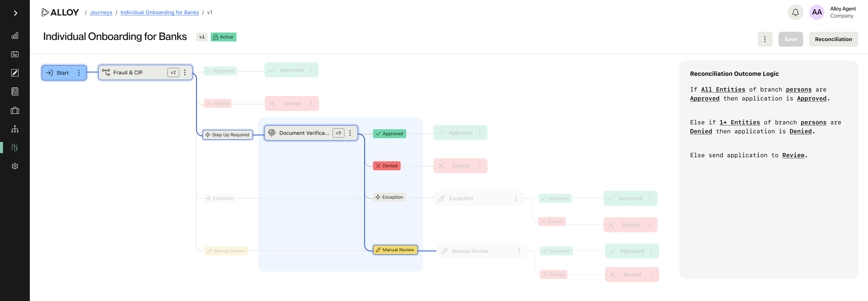Click the v1 version badge

[x=202, y=37]
